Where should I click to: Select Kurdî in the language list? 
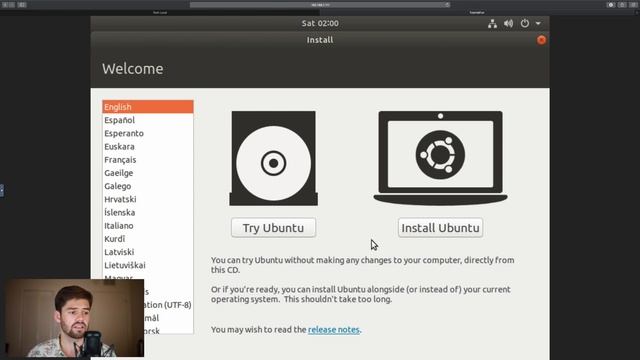point(148,239)
